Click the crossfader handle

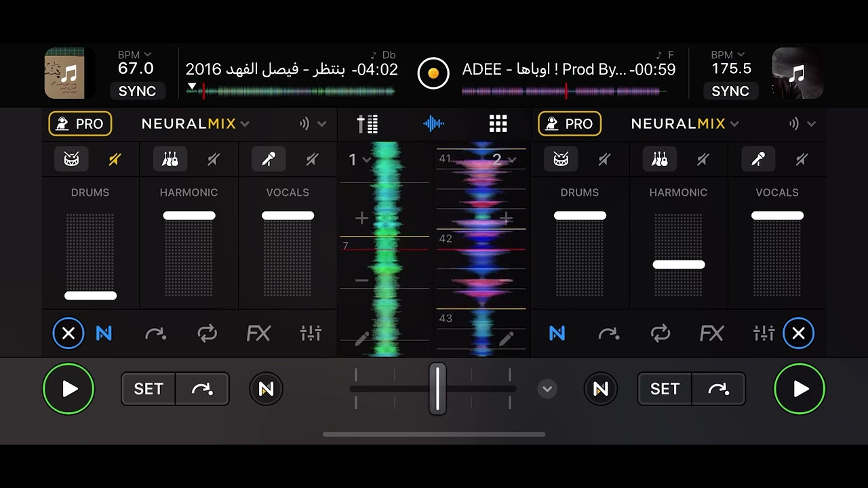tap(437, 389)
